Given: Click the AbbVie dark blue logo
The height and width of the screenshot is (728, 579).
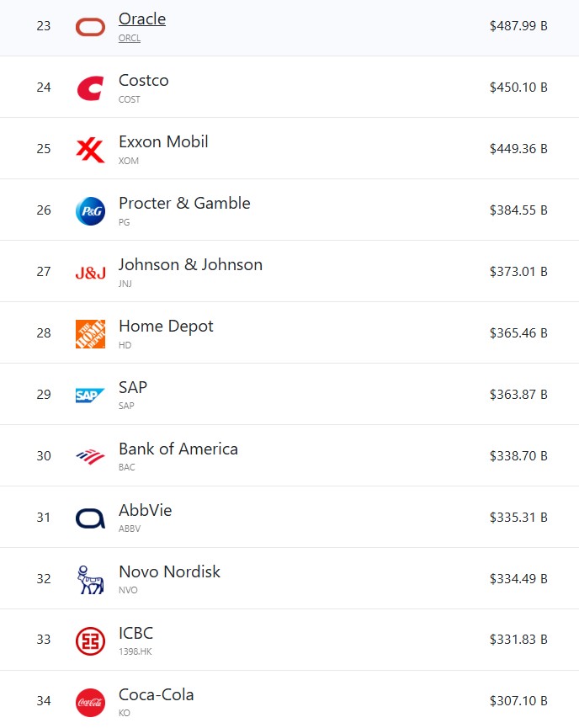Looking at the screenshot, I should tap(90, 518).
